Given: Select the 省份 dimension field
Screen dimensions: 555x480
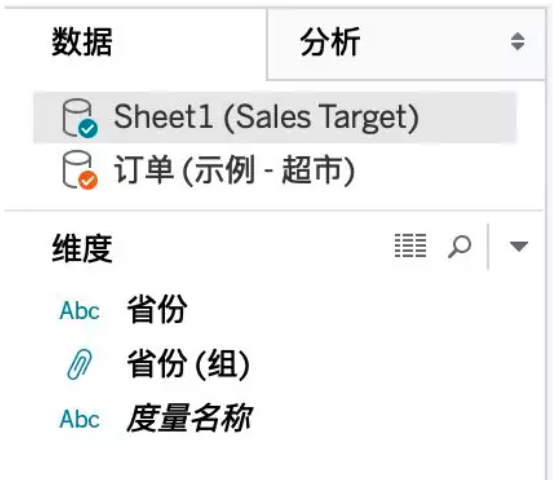Looking at the screenshot, I should [157, 310].
